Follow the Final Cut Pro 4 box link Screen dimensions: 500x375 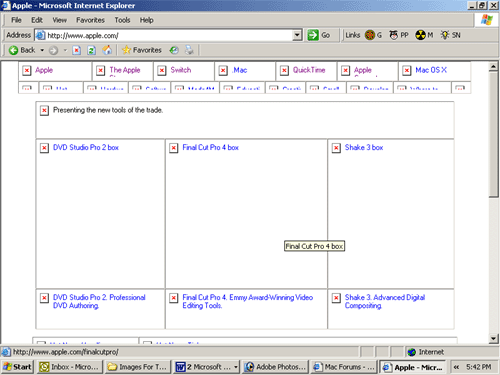(x=210, y=147)
